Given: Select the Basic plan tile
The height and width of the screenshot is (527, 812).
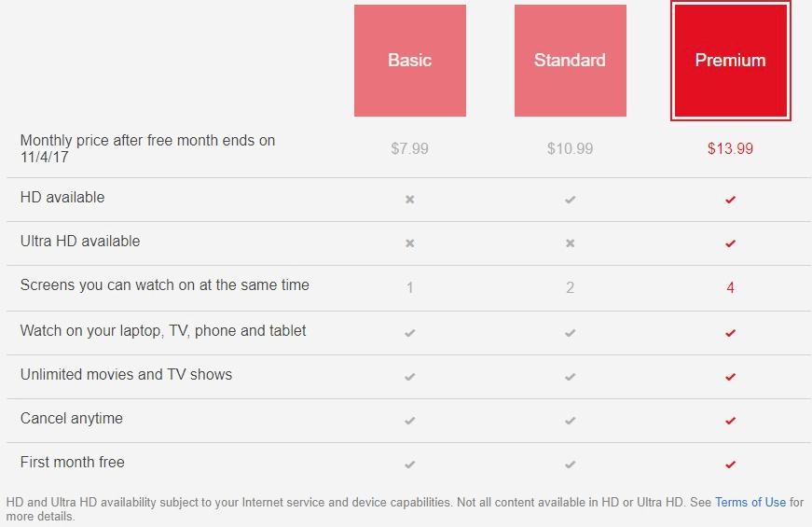Looking at the screenshot, I should click(410, 61).
